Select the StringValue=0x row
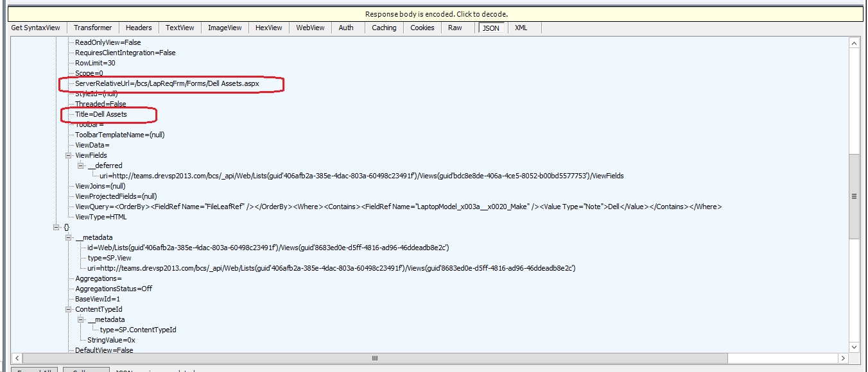The image size is (868, 372). pyautogui.click(x=111, y=340)
